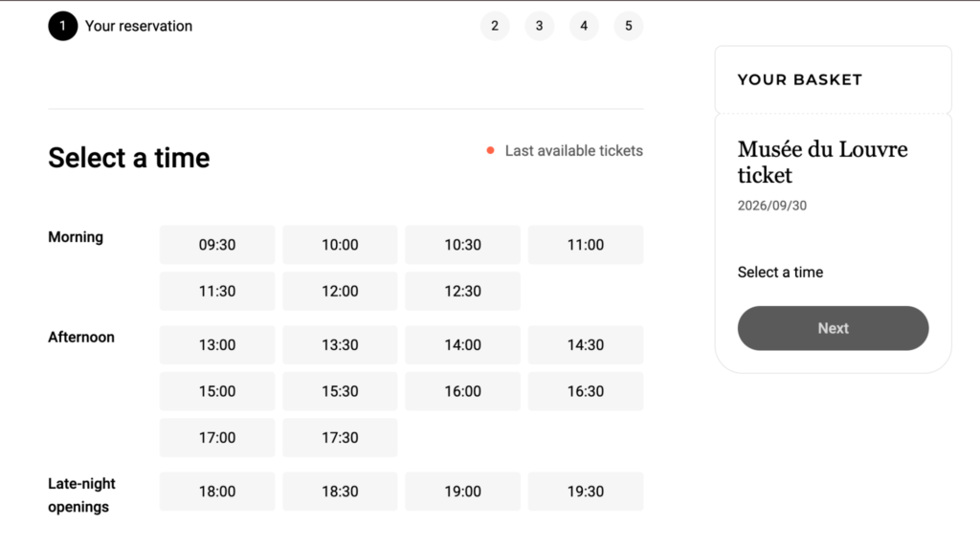Choose the 19:30 late-night slot
This screenshot has height=547, width=980.
(x=586, y=492)
